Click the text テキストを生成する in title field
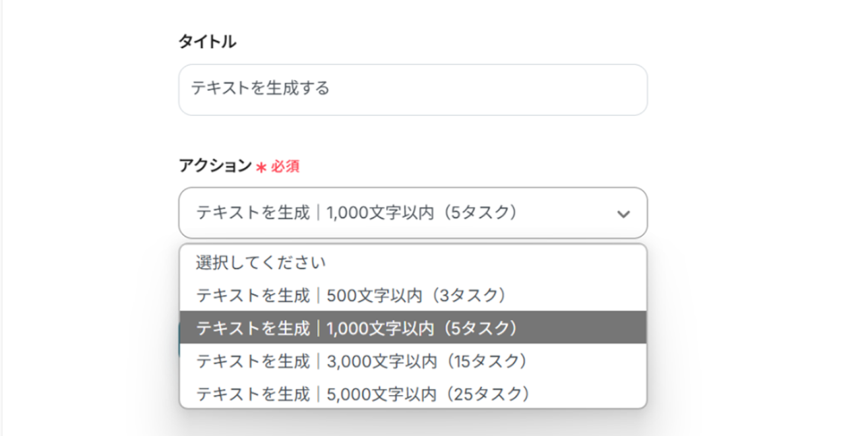Image resolution: width=868 pixels, height=436 pixels. click(260, 88)
